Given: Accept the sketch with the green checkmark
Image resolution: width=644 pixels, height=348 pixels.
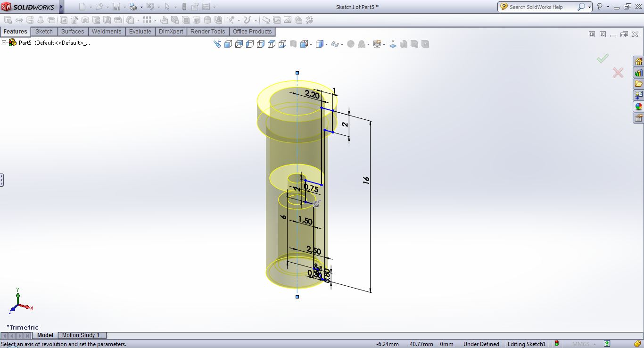Looking at the screenshot, I should [x=603, y=58].
